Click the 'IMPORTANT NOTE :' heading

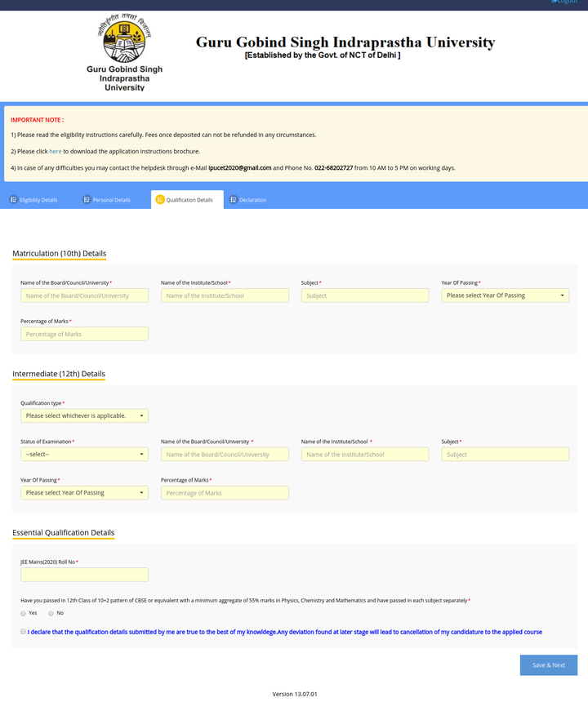(38, 120)
